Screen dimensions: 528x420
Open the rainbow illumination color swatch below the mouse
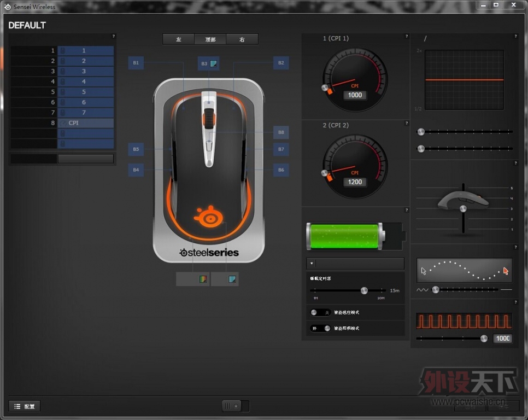(x=203, y=279)
